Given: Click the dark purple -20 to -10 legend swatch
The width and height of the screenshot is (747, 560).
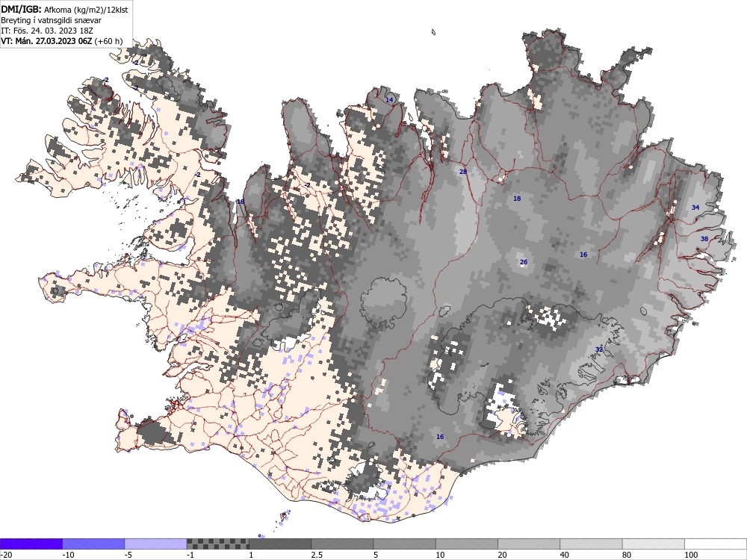Looking at the screenshot, I should pos(31,544).
